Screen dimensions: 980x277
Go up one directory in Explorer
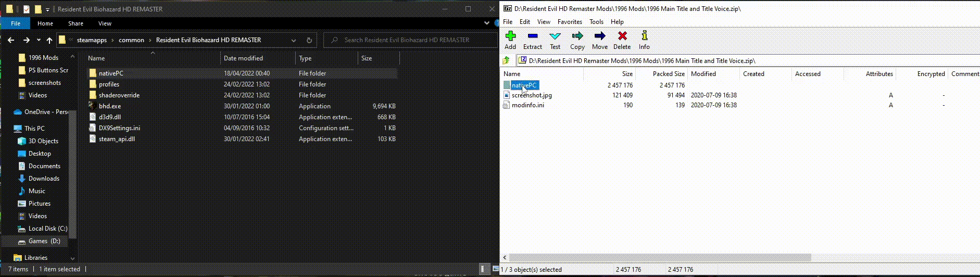click(49, 40)
